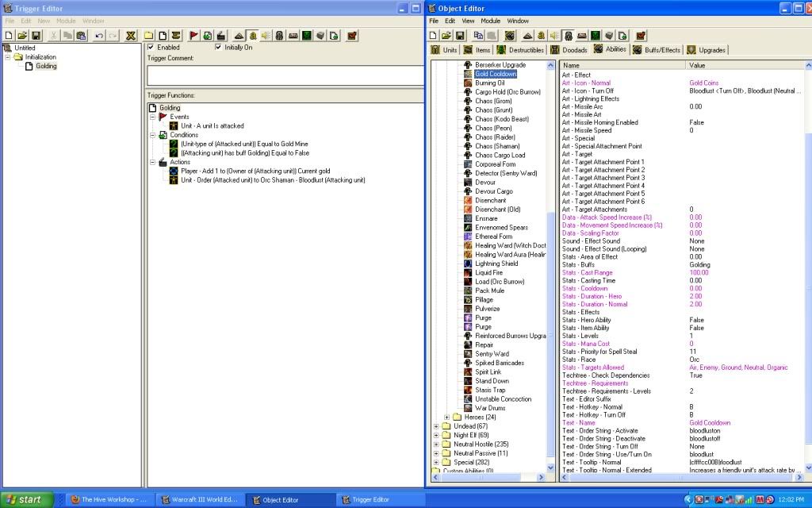Open AI Editor from Trigger Editor toolbar
The height and width of the screenshot is (508, 812).
pyautogui.click(x=307, y=35)
